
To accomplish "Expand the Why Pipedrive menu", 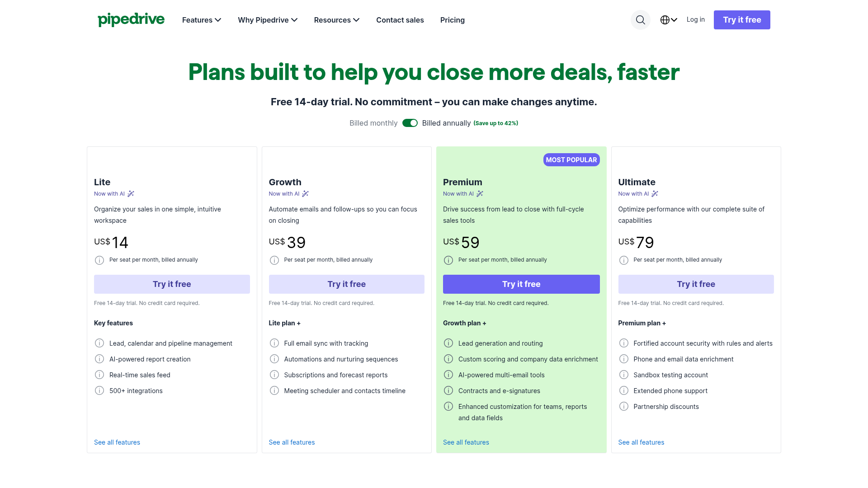I will [x=268, y=20].
